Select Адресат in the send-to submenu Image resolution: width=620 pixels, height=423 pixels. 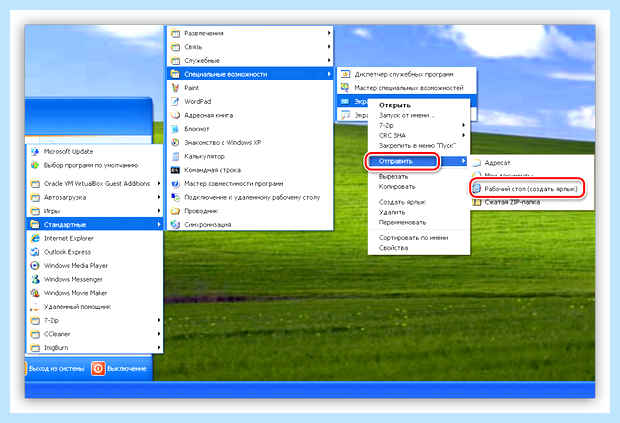click(497, 162)
